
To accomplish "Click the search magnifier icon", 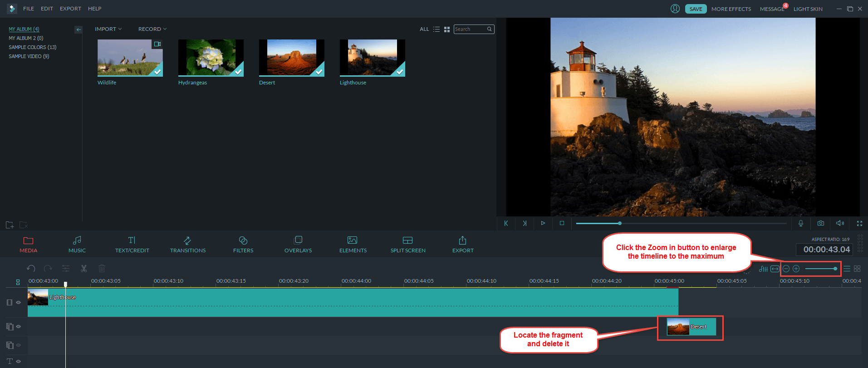I will pyautogui.click(x=490, y=29).
